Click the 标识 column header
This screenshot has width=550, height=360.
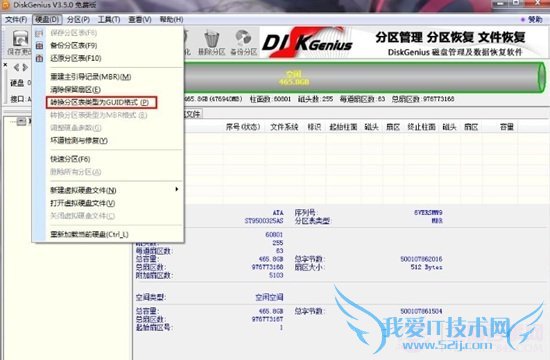pyautogui.click(x=314, y=127)
